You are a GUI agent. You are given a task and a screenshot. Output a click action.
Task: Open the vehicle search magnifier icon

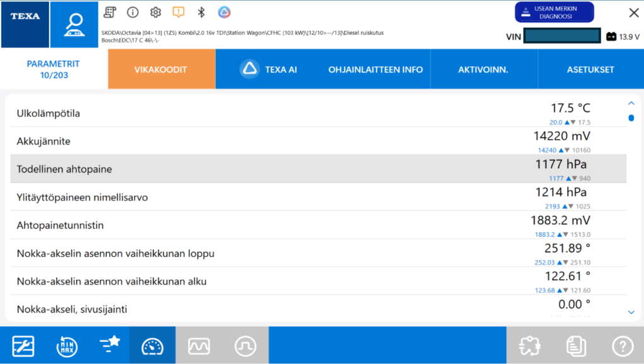coord(74,25)
